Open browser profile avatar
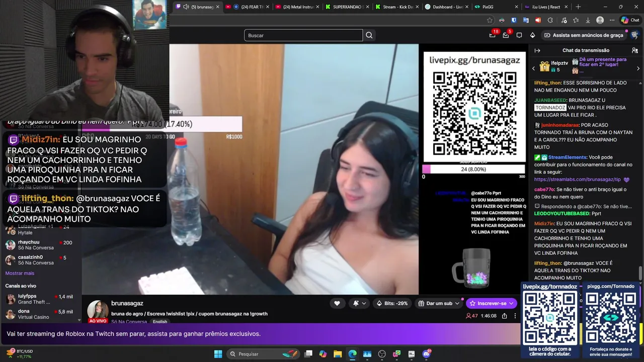 pos(600,20)
